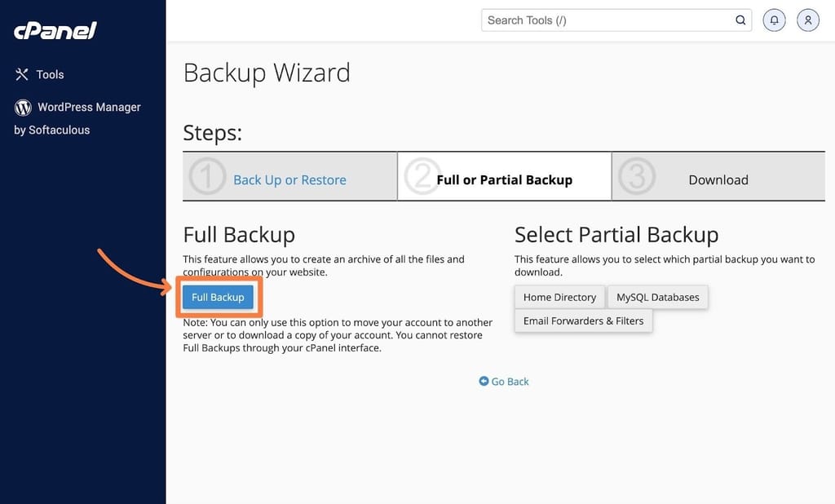The height and width of the screenshot is (504, 835).
Task: Go to Back Up or Restore step
Action: (289, 180)
